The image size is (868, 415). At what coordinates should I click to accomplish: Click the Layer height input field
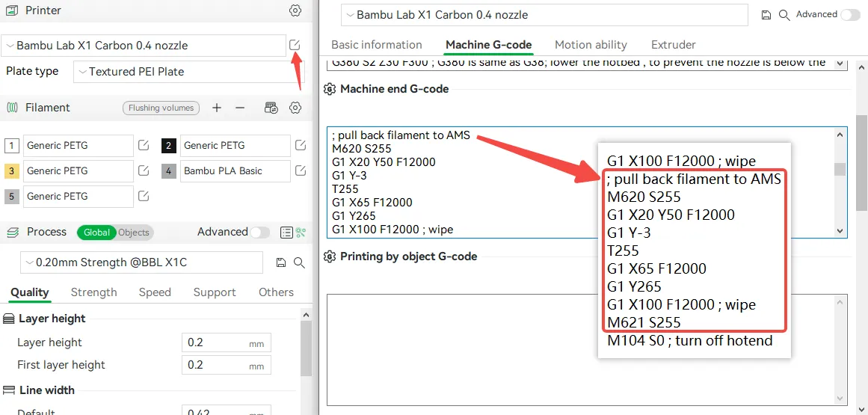227,342
